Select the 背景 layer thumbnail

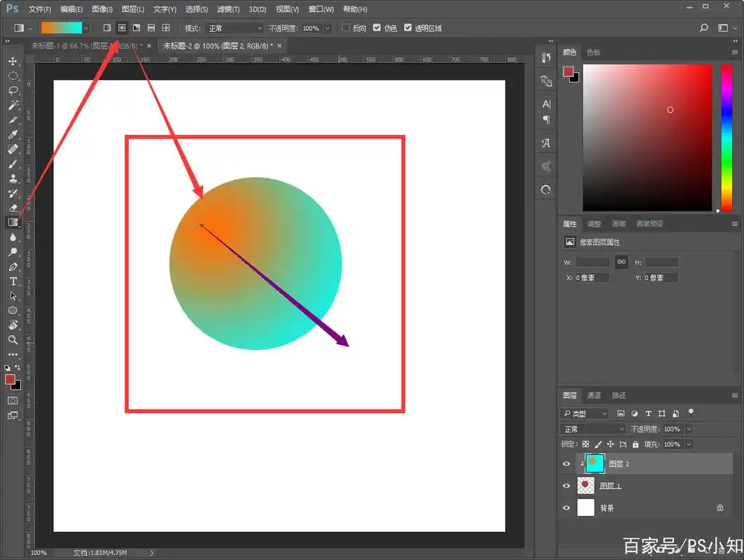coord(585,507)
